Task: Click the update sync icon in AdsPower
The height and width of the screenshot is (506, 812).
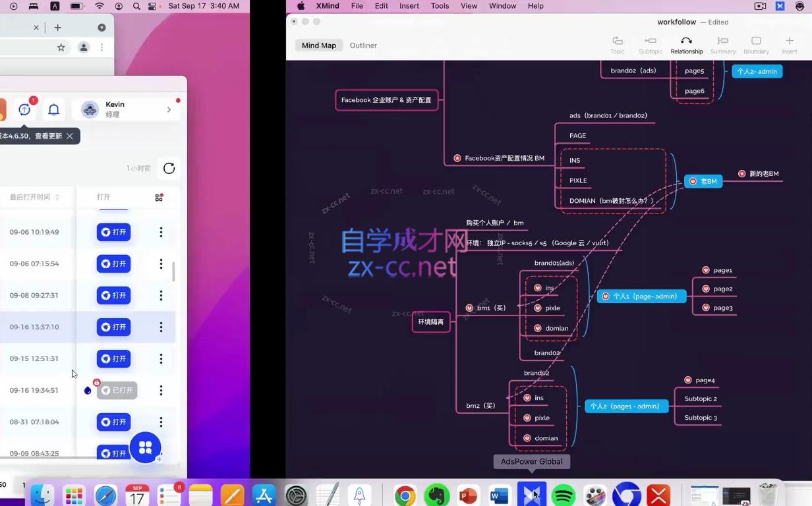Action: 24,109
